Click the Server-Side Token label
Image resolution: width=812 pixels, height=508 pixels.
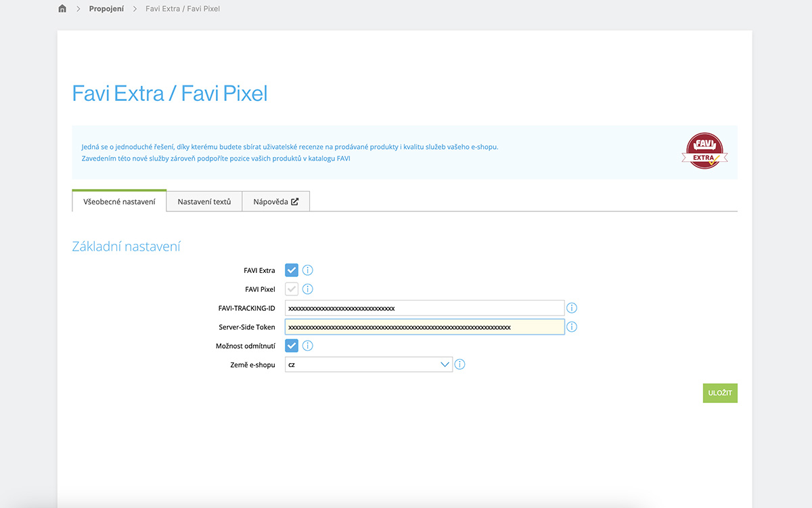(247, 327)
